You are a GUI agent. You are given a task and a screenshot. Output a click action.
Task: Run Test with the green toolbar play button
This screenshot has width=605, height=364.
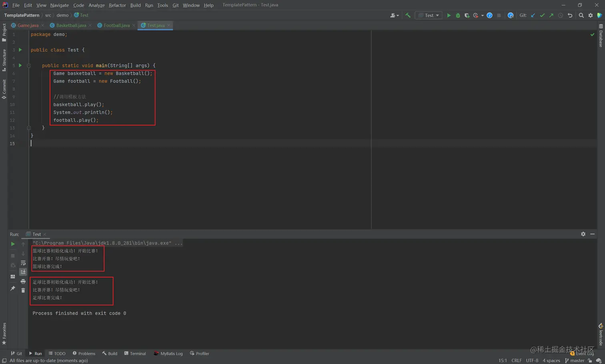point(449,15)
